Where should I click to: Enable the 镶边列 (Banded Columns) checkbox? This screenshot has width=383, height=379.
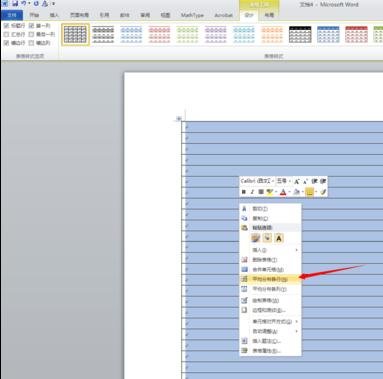point(31,43)
